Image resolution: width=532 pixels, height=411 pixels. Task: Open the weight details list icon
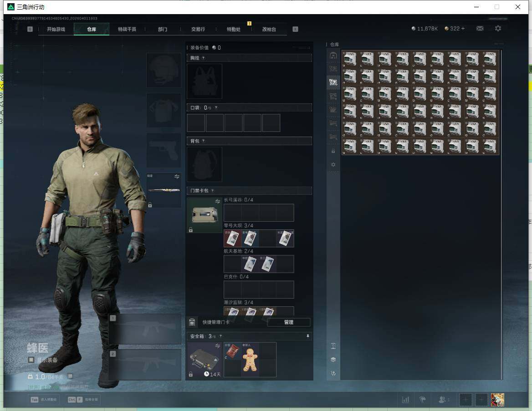coord(70,376)
